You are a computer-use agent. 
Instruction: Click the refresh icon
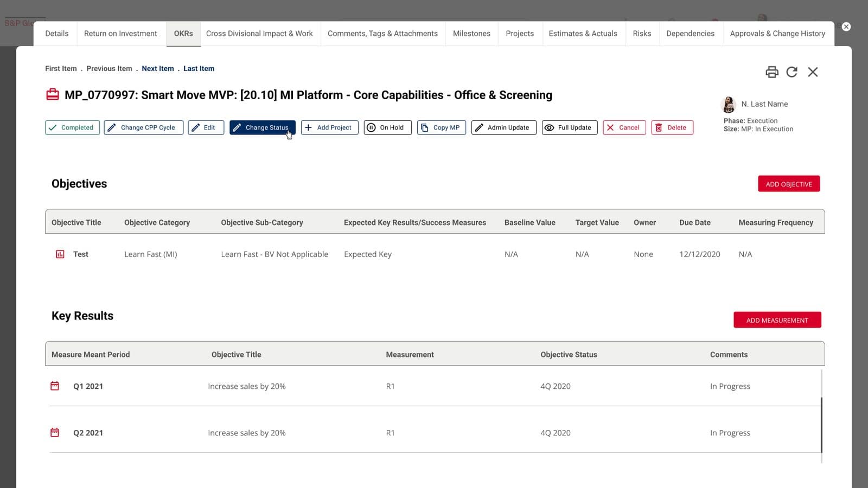[792, 72]
